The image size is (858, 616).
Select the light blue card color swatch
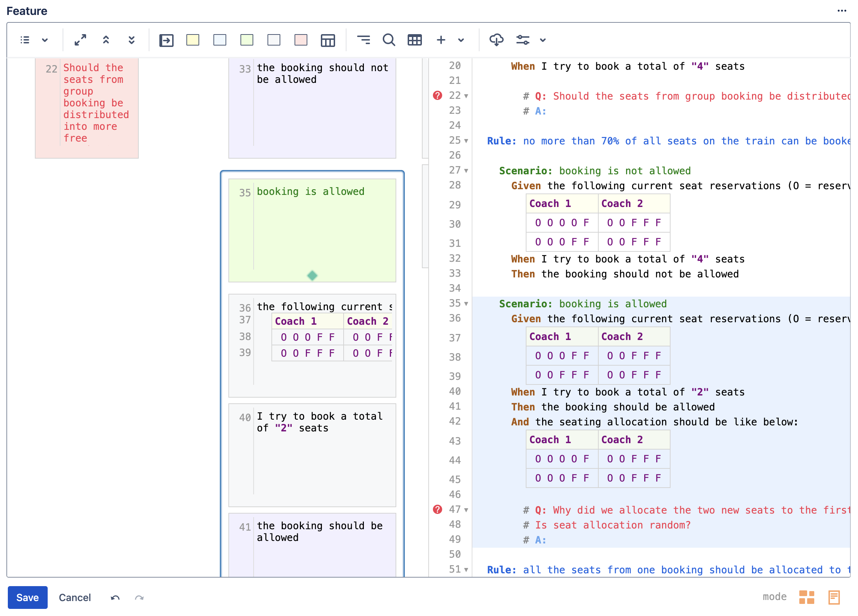point(220,40)
